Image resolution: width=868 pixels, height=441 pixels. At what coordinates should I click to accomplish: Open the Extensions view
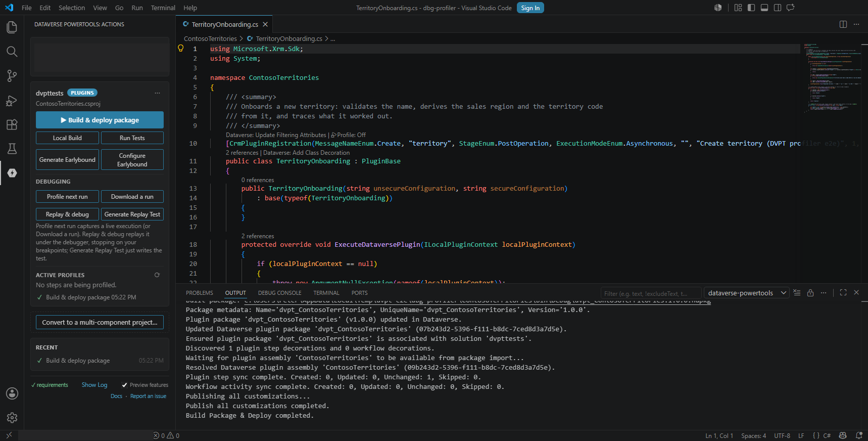pyautogui.click(x=12, y=124)
